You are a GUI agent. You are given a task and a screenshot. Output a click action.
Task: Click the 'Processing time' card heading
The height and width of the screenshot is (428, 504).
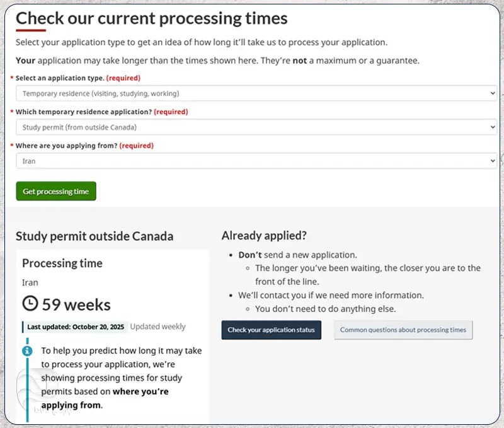pos(62,263)
